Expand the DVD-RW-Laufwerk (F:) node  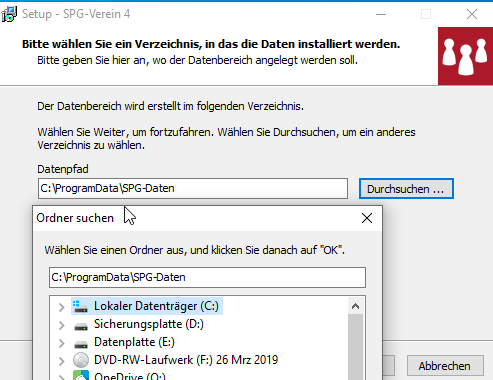click(x=61, y=361)
